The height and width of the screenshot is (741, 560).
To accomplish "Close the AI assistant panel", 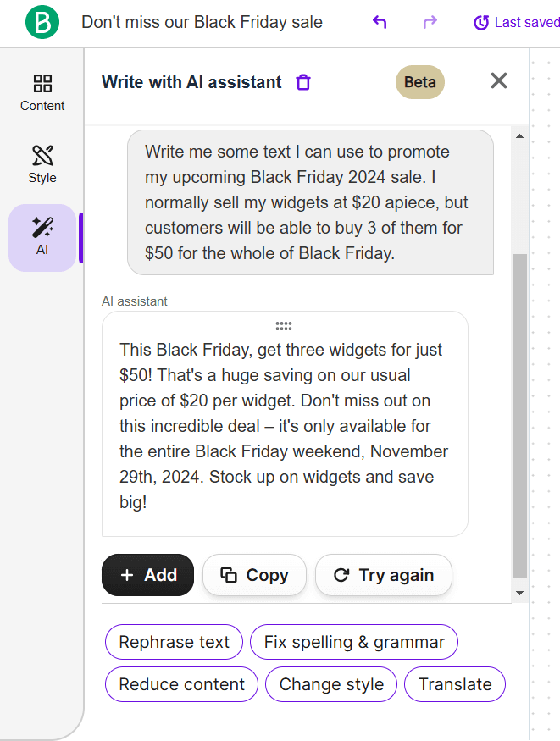I will [499, 80].
